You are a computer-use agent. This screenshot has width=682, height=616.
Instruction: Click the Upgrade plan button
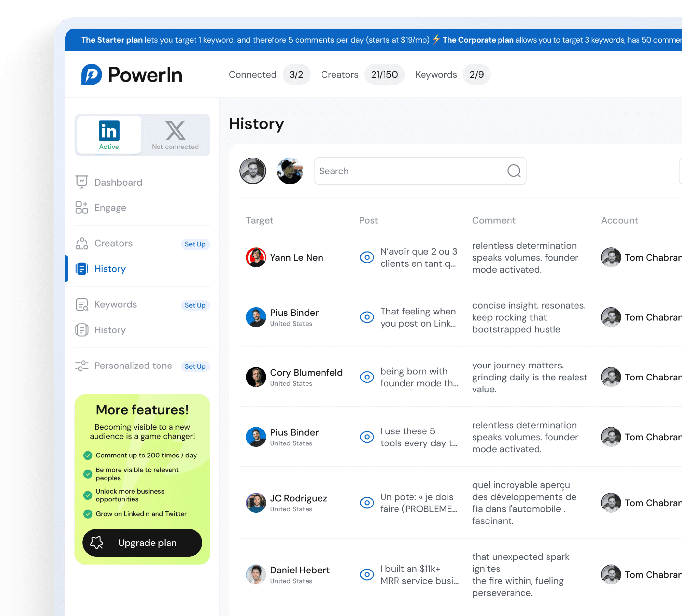point(143,543)
